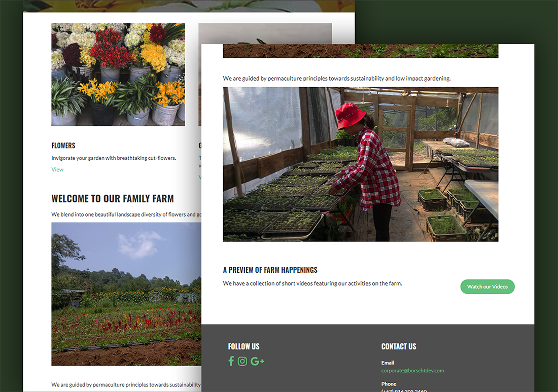Click the cut-flowers description text

[x=114, y=158]
